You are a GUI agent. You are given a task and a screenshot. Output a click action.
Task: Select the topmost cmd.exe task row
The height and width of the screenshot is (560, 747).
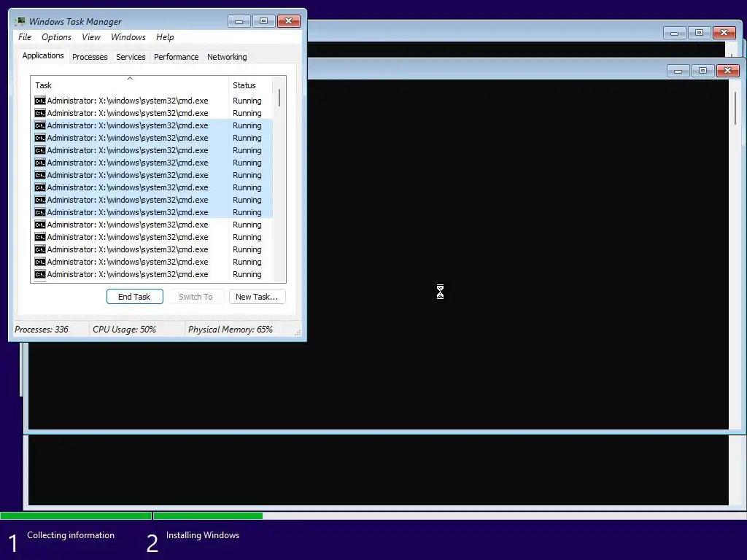152,101
